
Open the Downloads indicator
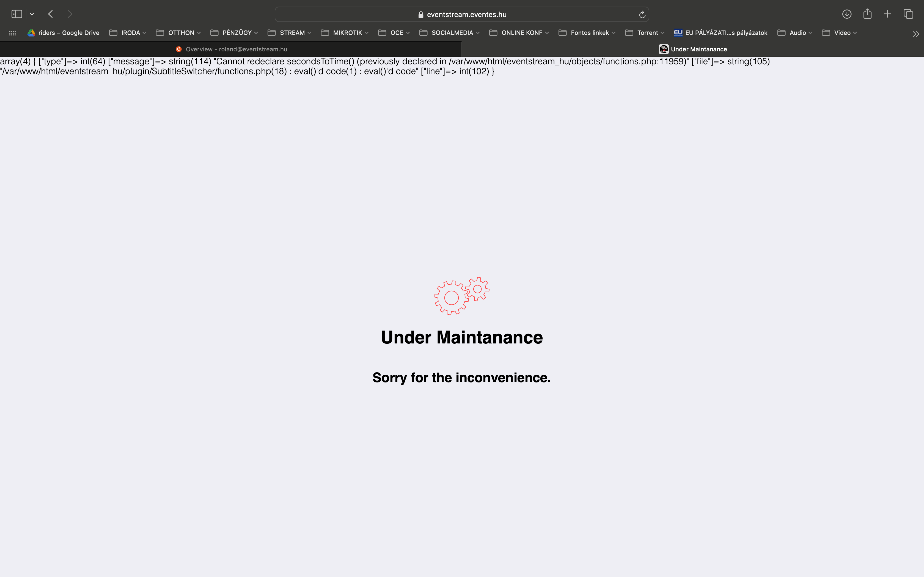(x=847, y=14)
